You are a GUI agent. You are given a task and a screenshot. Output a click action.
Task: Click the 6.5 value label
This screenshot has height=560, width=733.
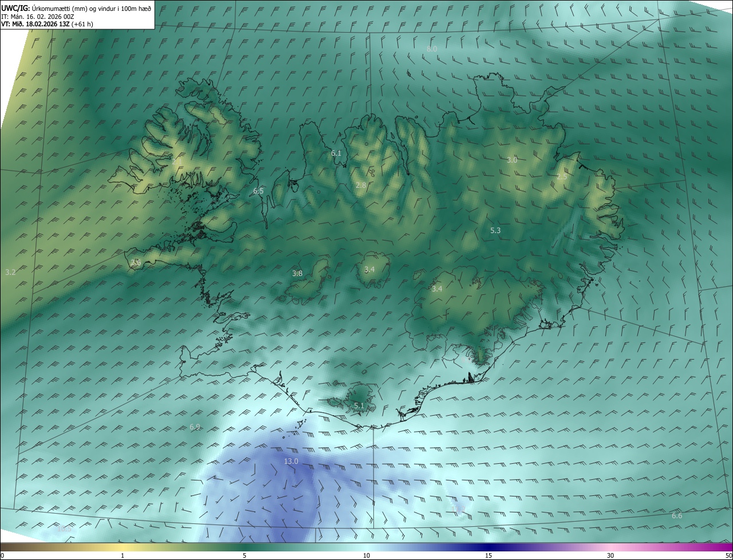[x=258, y=191]
